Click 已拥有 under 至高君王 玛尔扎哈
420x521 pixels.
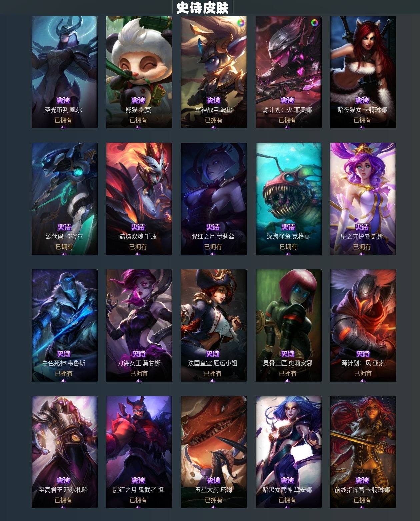tap(63, 500)
